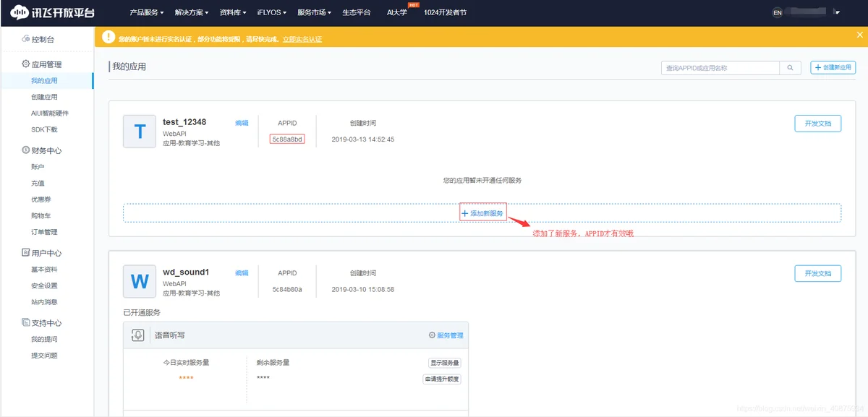The width and height of the screenshot is (868, 417).
Task: Click the 财务中心 section icon
Action: click(x=26, y=150)
